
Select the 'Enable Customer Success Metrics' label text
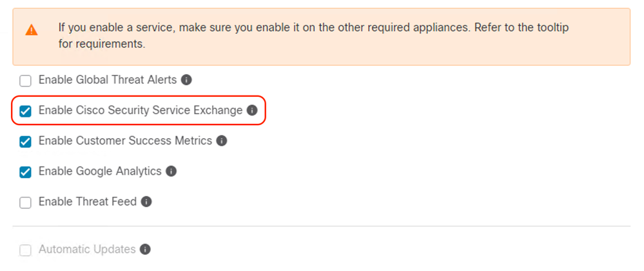coord(125,141)
